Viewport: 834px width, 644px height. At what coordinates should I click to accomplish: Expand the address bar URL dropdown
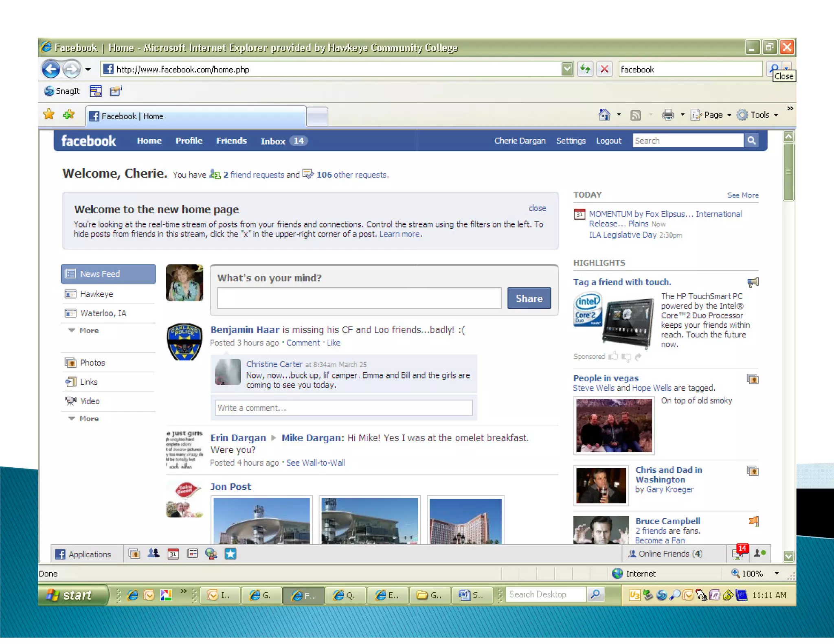click(x=566, y=69)
